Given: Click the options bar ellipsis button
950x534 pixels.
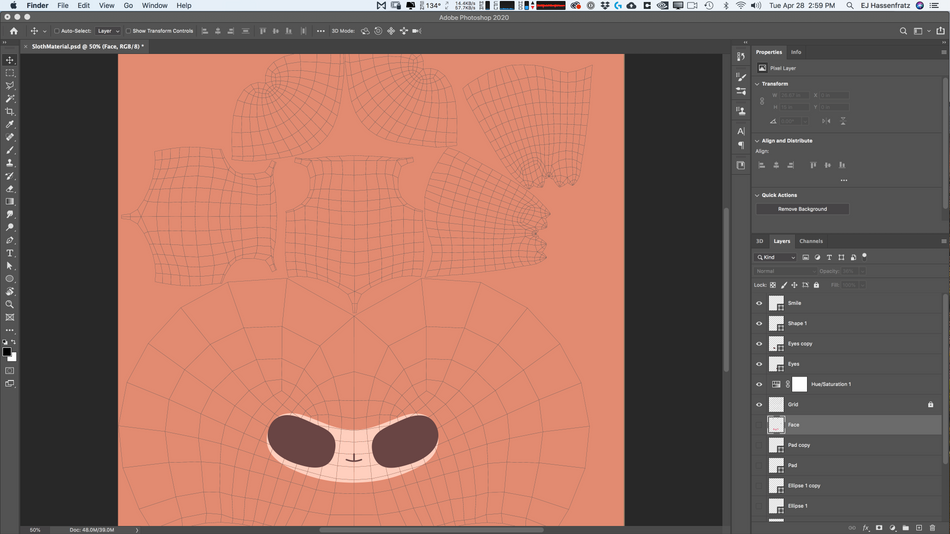Looking at the screenshot, I should pyautogui.click(x=321, y=31).
